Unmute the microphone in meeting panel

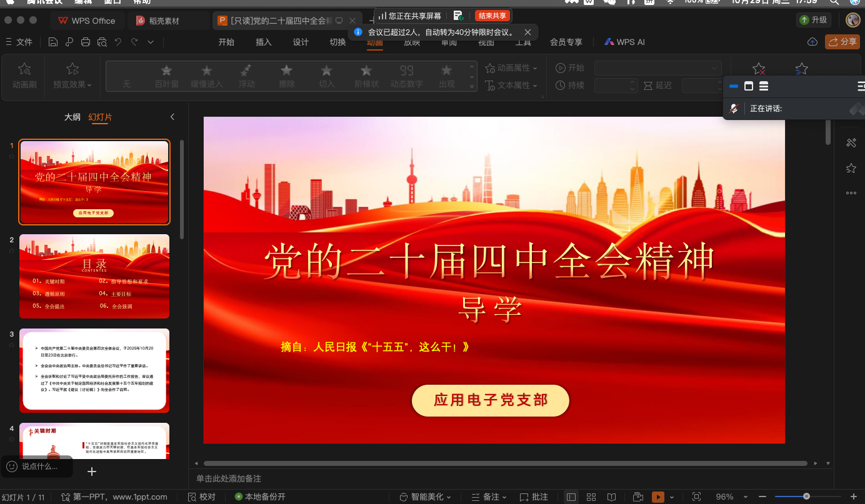point(734,109)
